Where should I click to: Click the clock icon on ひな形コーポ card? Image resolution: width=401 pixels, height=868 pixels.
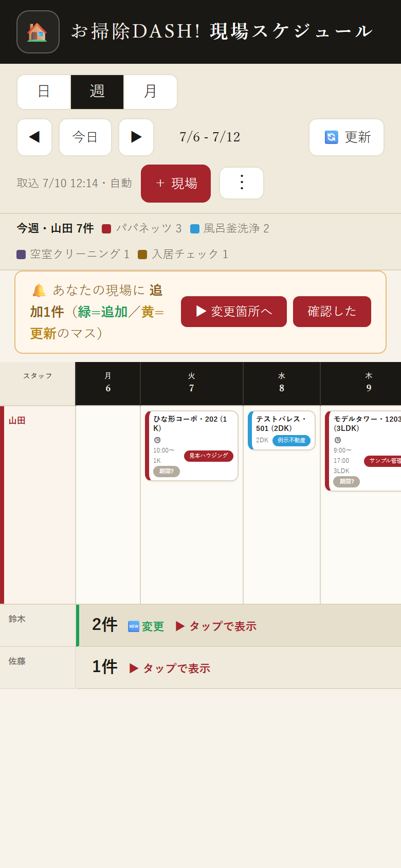pyautogui.click(x=157, y=440)
